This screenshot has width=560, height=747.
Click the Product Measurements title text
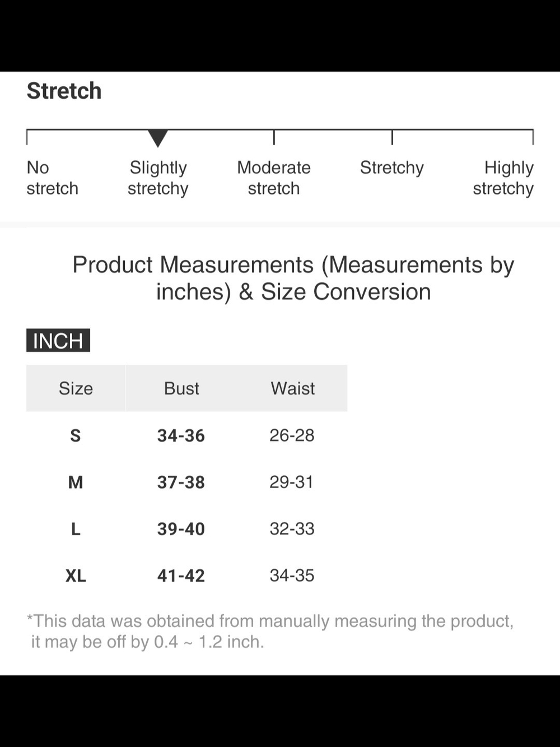pyautogui.click(x=293, y=279)
